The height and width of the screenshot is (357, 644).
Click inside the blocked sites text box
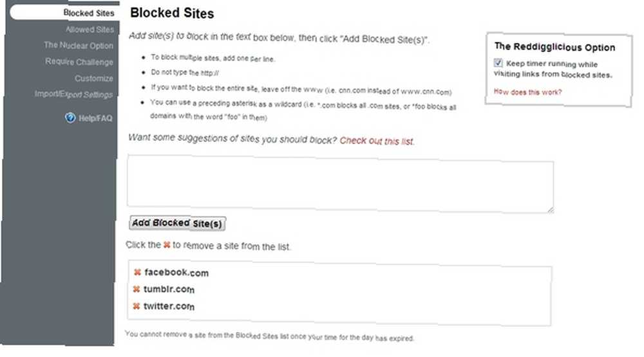click(340, 185)
